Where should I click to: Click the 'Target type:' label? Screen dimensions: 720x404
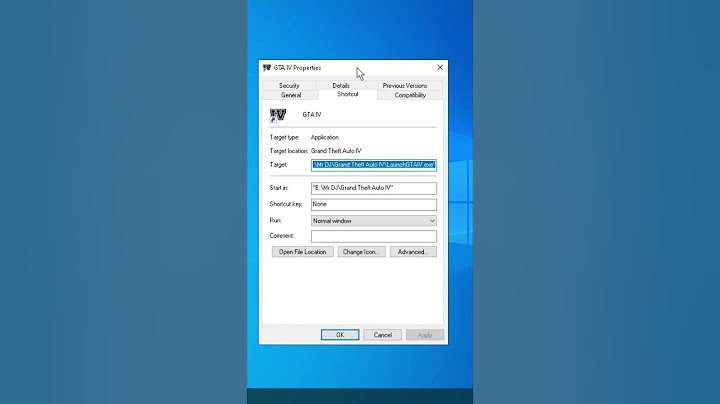(x=284, y=137)
